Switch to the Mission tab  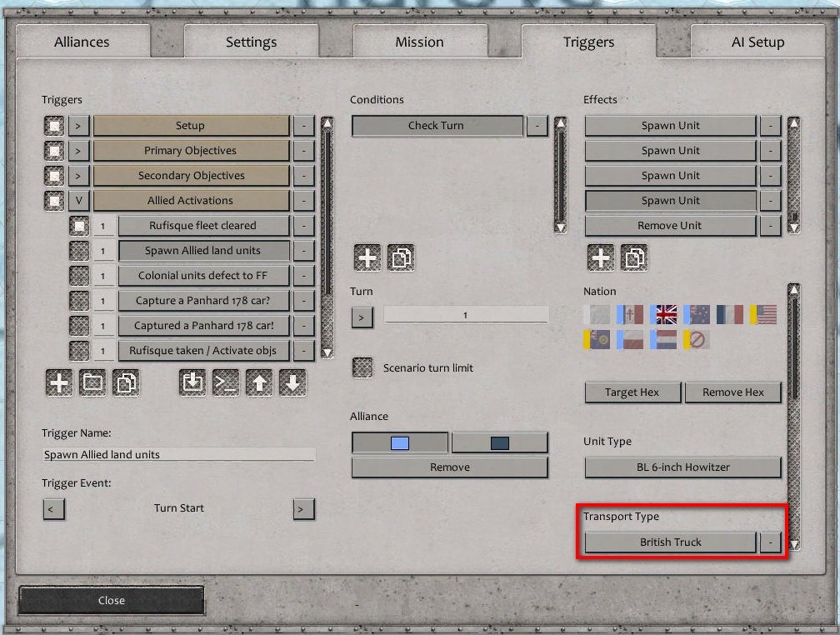pyautogui.click(x=419, y=42)
